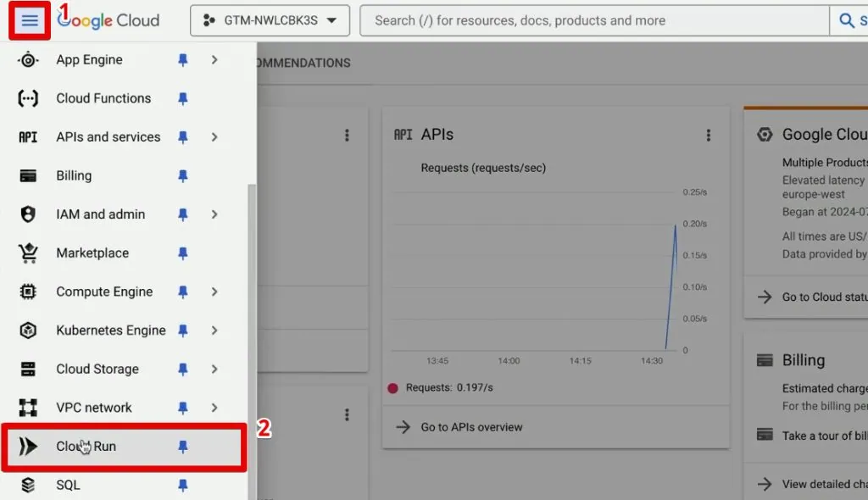
Task: Click the Go to APIs overview link
Action: 472,427
